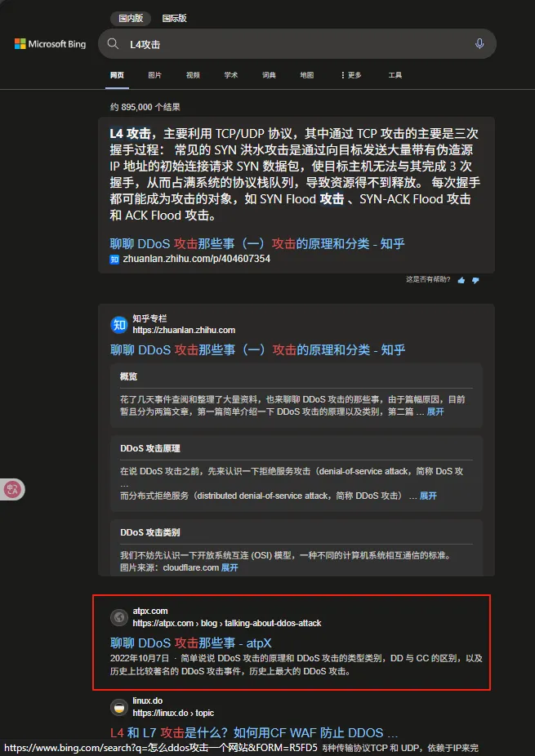Switch to 国际版 search mode

pyautogui.click(x=174, y=18)
